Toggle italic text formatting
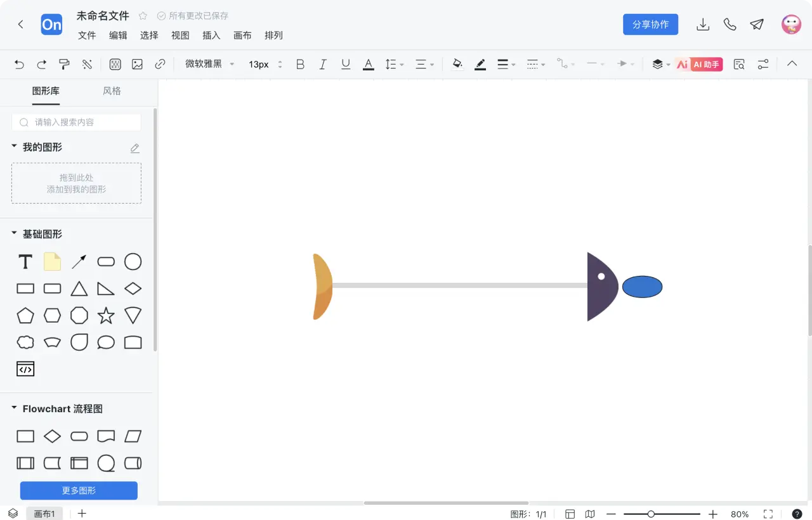Screen dimensions: 812x520 pyautogui.click(x=323, y=64)
